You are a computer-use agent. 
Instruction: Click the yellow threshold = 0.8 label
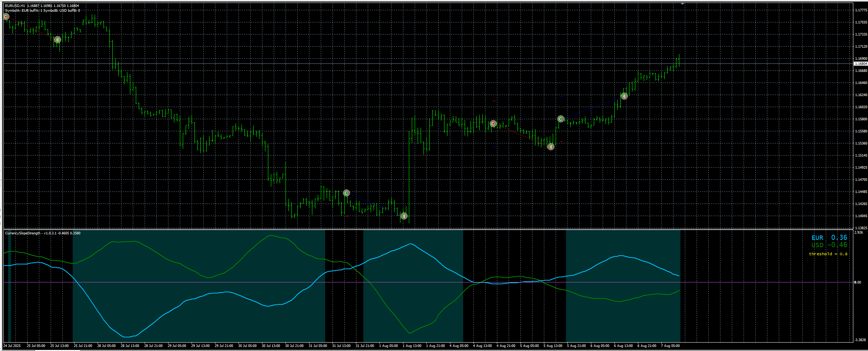click(x=828, y=254)
